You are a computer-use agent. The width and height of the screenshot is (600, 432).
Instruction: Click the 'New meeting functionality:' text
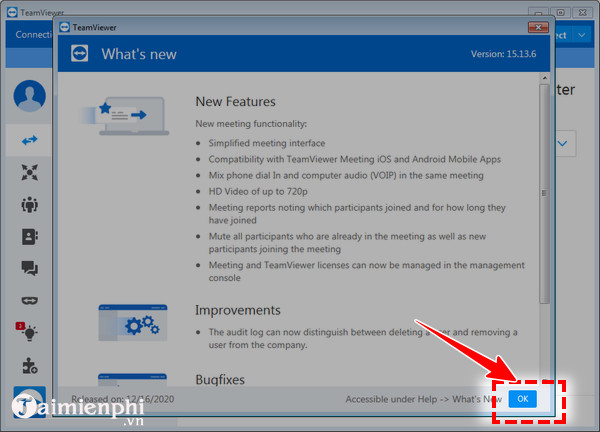tap(251, 124)
